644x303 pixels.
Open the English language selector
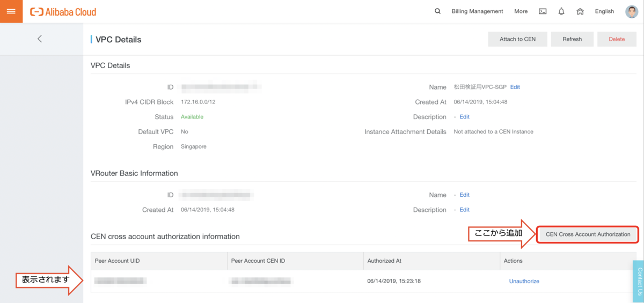604,11
